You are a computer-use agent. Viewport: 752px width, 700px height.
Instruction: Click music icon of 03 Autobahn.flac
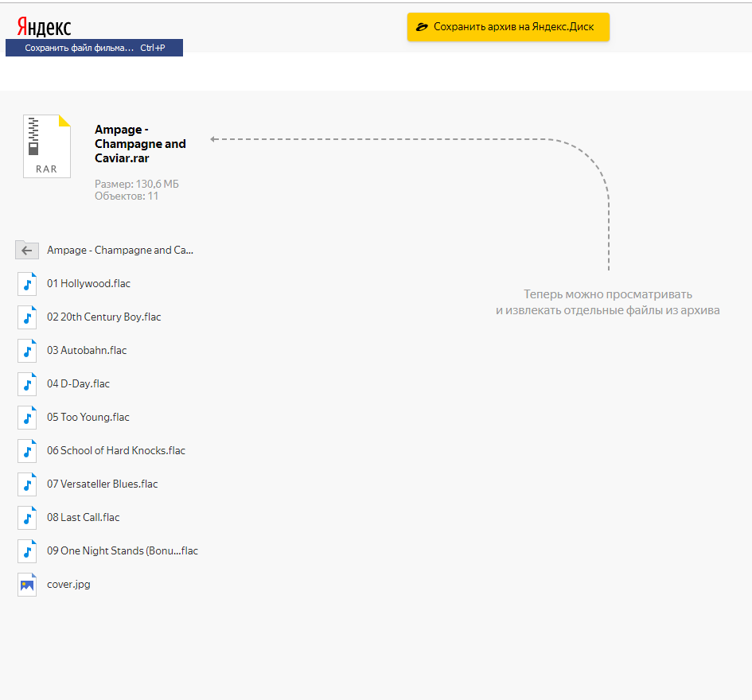(27, 351)
